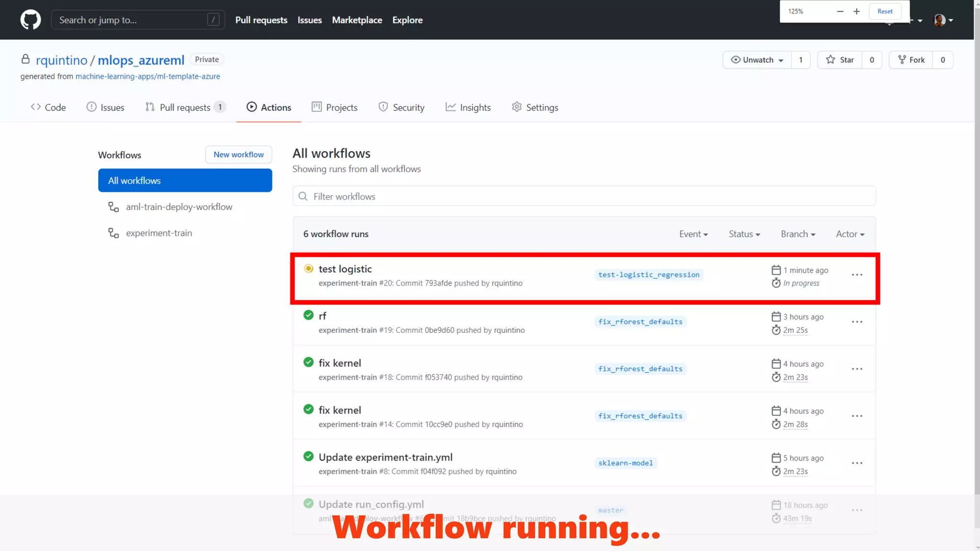Open the Actor filter dropdown

[x=850, y=234]
